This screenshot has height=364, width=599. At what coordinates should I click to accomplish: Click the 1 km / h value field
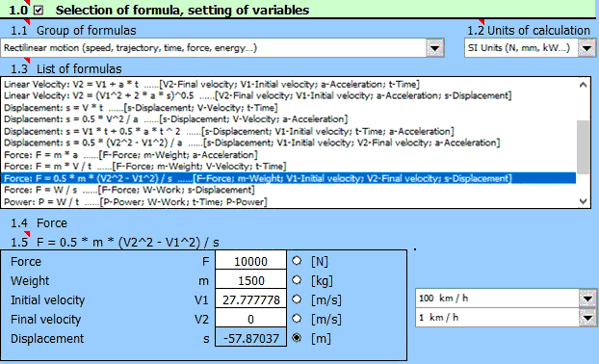click(497, 318)
